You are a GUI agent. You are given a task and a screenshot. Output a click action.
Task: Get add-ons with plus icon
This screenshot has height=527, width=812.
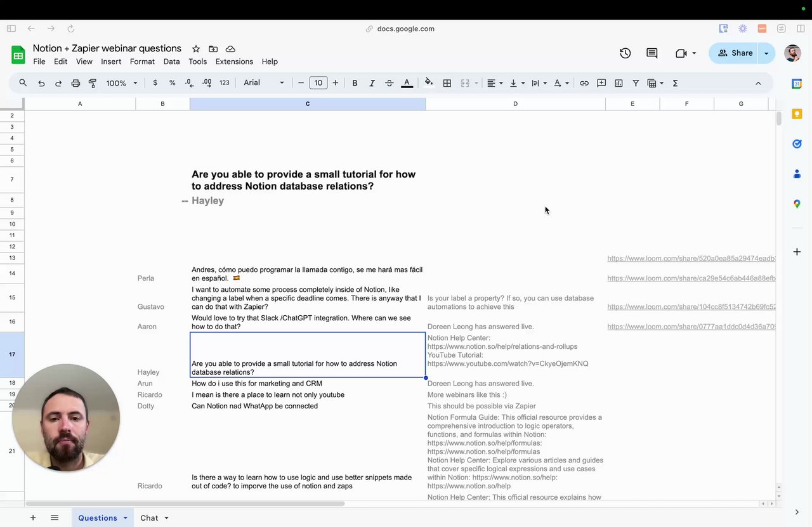pyautogui.click(x=797, y=252)
